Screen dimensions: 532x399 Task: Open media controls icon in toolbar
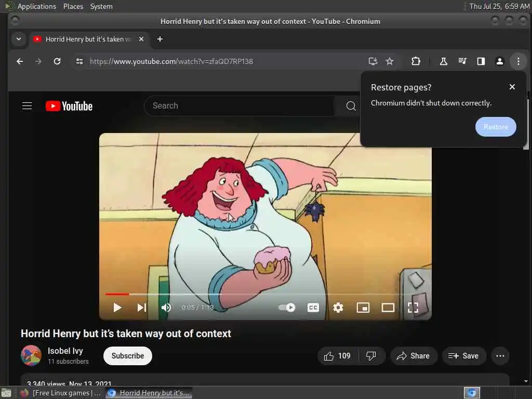click(462, 61)
